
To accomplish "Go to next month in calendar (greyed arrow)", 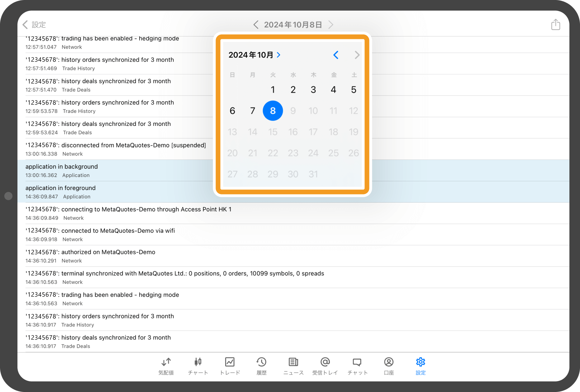I will click(357, 55).
